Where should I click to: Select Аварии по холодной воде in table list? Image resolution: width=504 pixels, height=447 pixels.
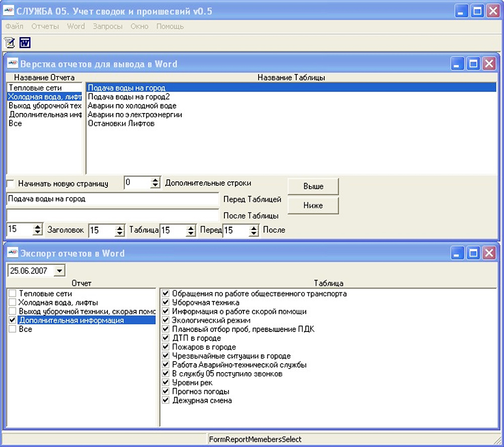132,105
